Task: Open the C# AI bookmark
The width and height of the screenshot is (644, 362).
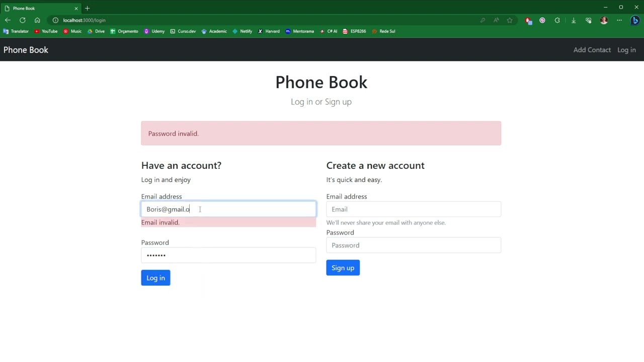Action: click(329, 31)
